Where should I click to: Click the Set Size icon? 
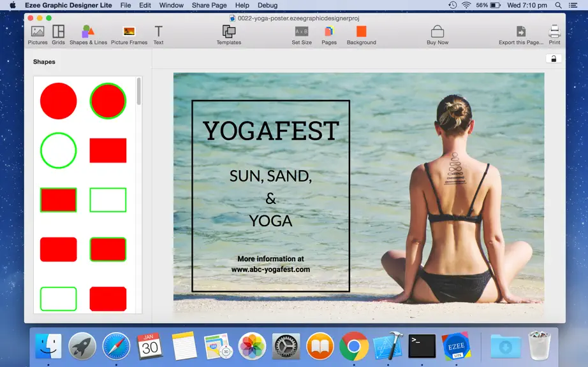pyautogui.click(x=302, y=35)
